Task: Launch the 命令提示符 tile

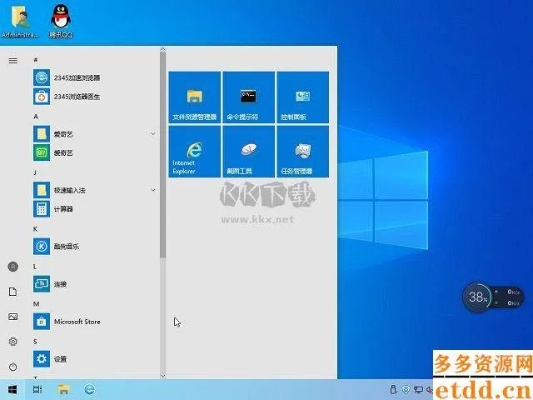Action: (x=248, y=97)
